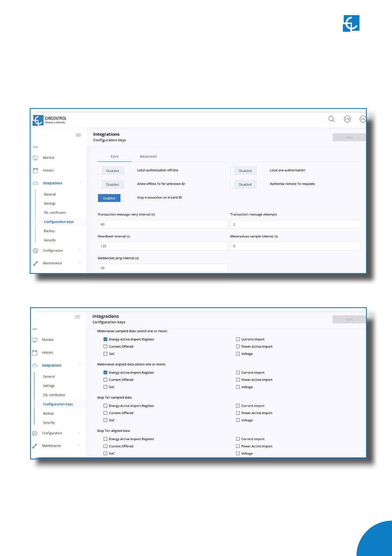This screenshot has width=392, height=556.
Task: Toggle the Local pre-authorisation switch
Action: click(243, 171)
